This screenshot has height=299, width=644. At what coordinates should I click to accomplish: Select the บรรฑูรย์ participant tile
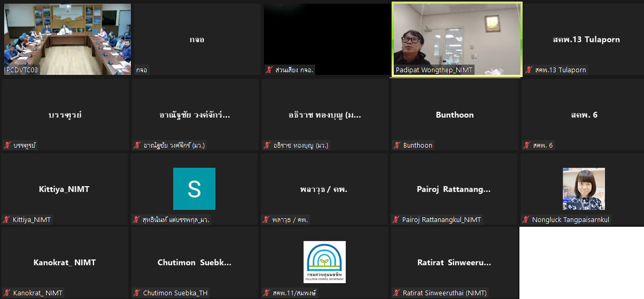point(65,115)
